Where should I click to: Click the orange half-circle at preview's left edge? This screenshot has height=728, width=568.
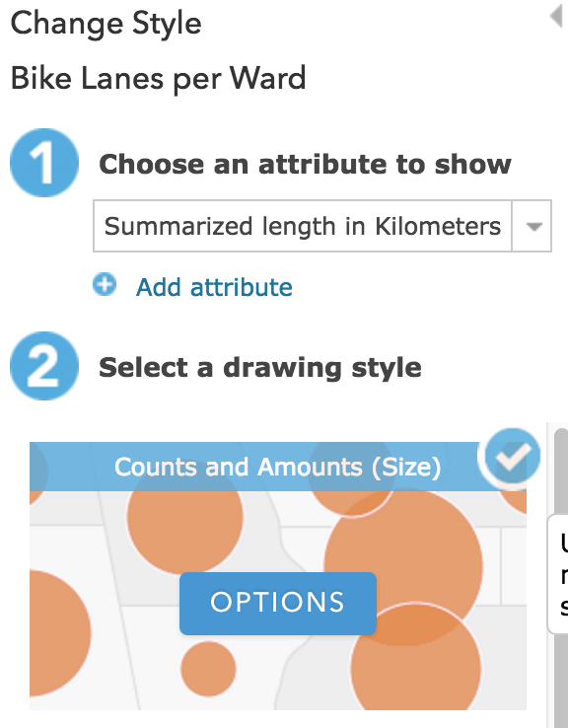[x=59, y=633]
